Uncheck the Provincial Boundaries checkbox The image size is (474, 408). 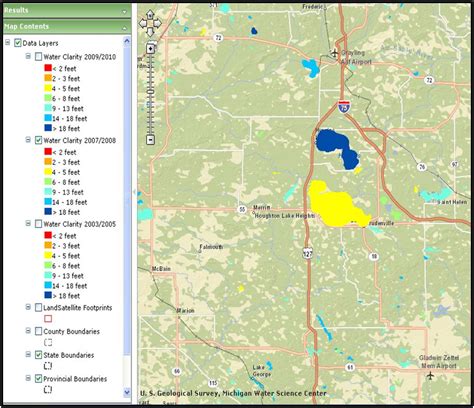tap(38, 379)
